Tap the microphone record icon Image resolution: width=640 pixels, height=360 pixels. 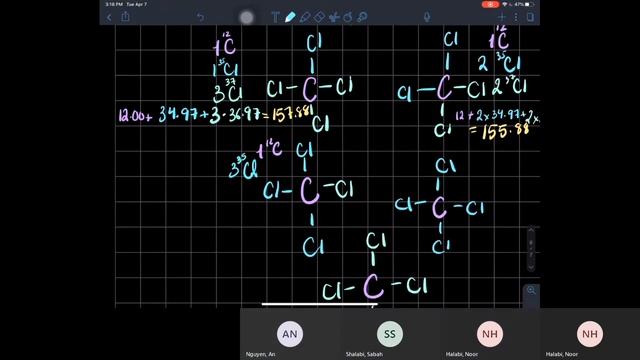pos(427,17)
